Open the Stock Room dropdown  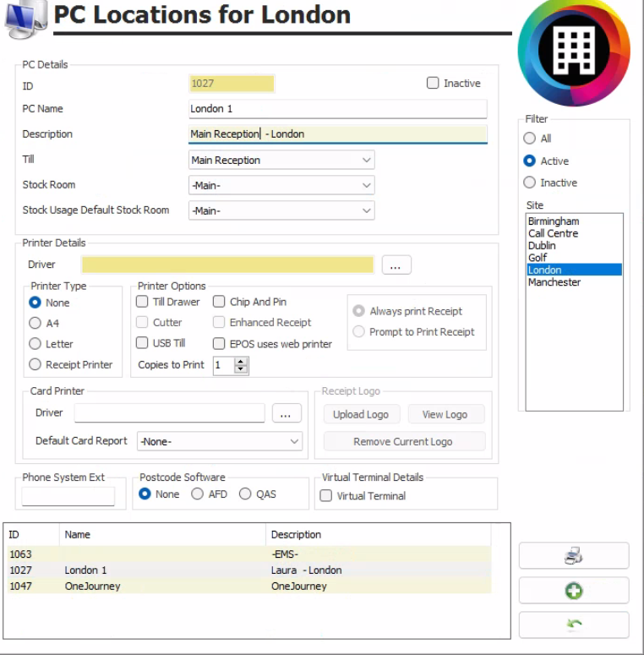click(x=281, y=185)
